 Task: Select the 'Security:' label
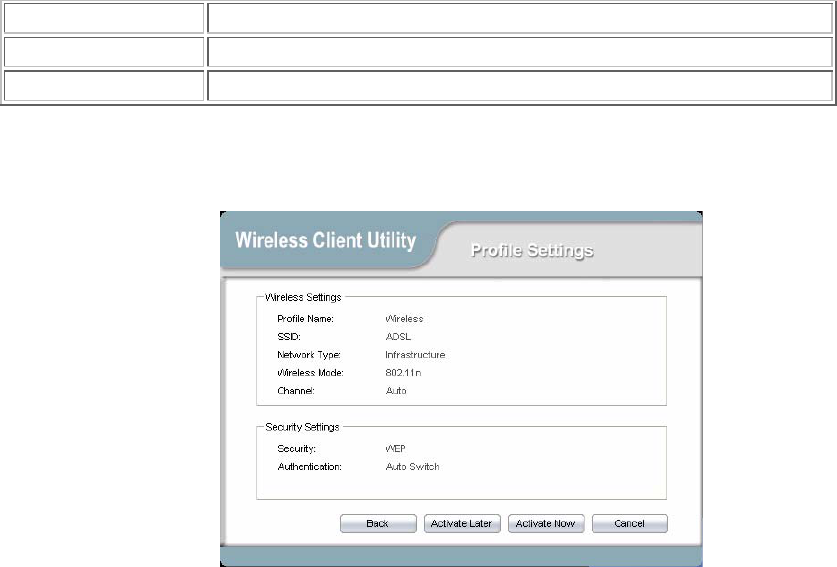pos(296,448)
